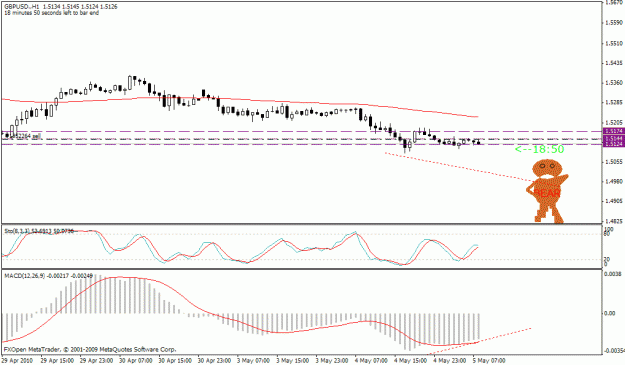Click the 1.5435 price axis label
This screenshot has width=625, height=365.
614,63
